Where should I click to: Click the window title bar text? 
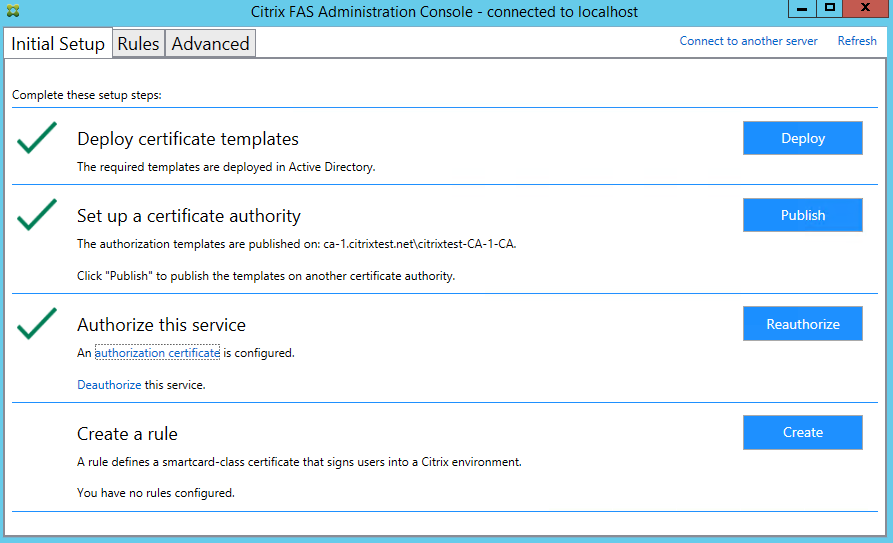click(x=444, y=12)
